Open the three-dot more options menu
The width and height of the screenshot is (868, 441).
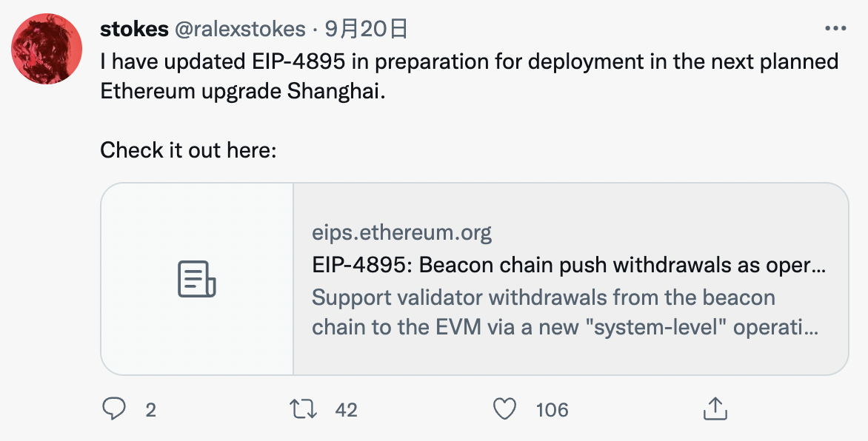point(835,28)
